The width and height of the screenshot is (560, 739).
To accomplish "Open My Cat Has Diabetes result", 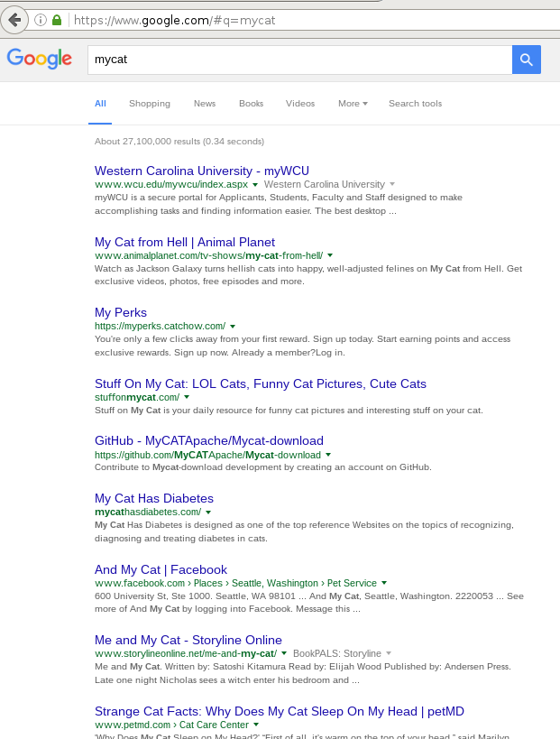I will click(154, 498).
